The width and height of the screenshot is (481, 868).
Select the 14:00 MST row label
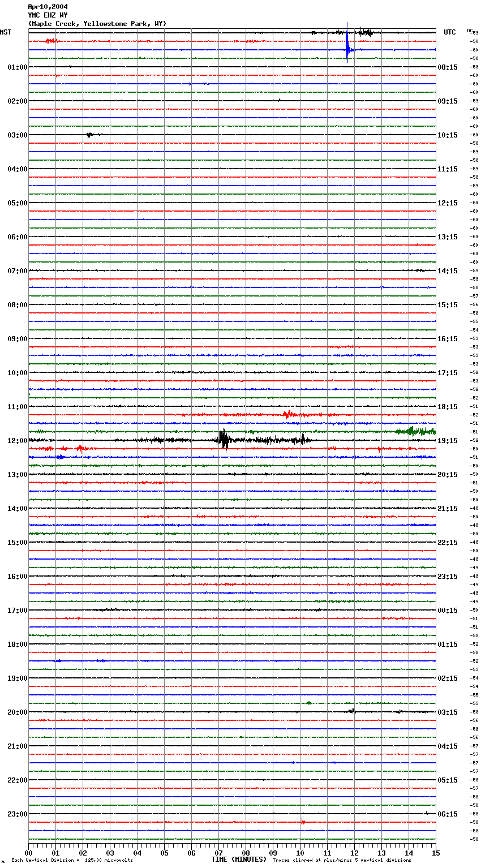(x=17, y=508)
